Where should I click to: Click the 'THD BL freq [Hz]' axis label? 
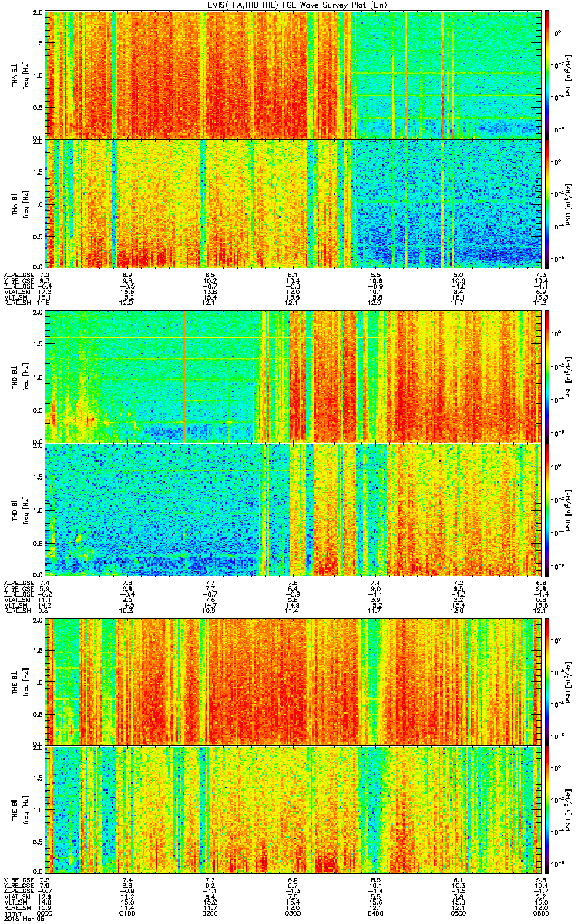(x=19, y=377)
